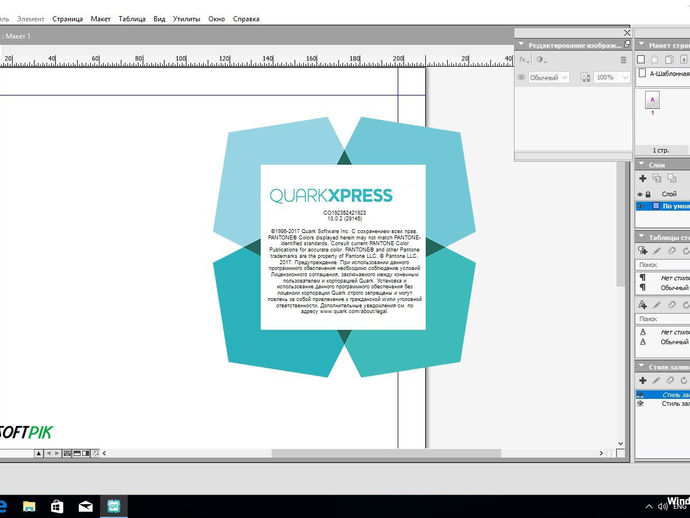Open the blend mode dropdown 'Обычный'

click(548, 77)
